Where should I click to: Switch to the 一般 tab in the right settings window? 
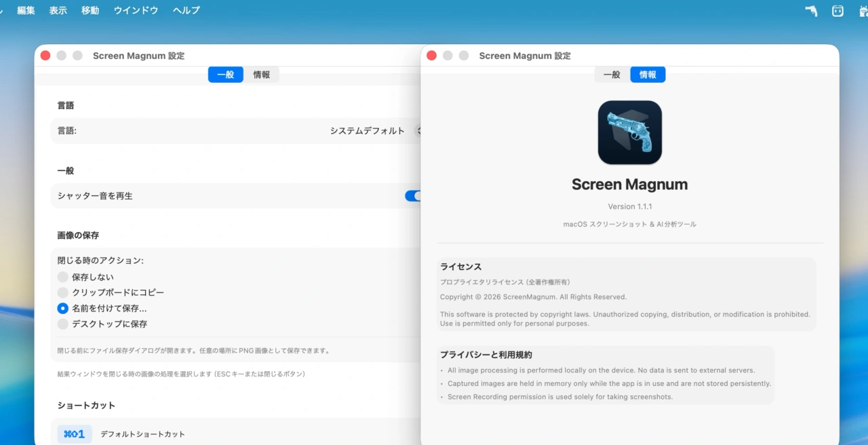(610, 75)
